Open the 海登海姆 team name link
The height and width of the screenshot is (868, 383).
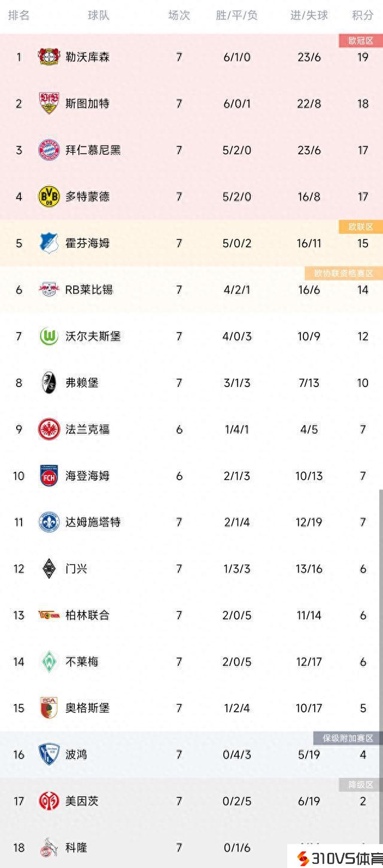tap(87, 476)
